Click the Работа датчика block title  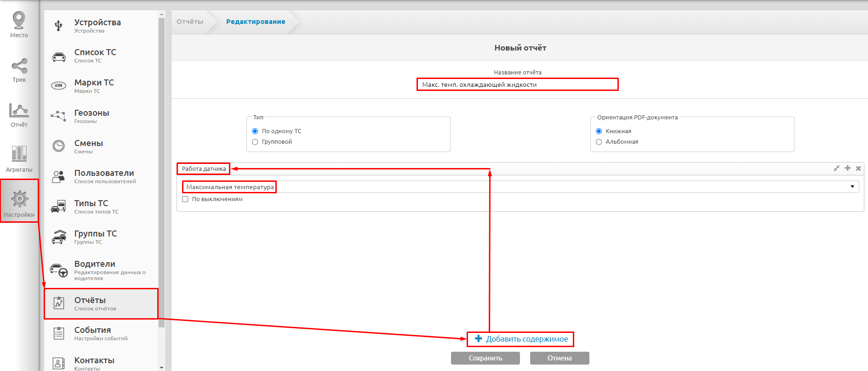[x=204, y=169]
